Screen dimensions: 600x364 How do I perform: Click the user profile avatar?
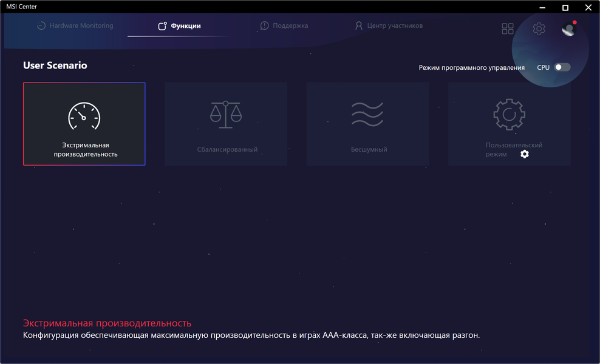click(x=568, y=29)
